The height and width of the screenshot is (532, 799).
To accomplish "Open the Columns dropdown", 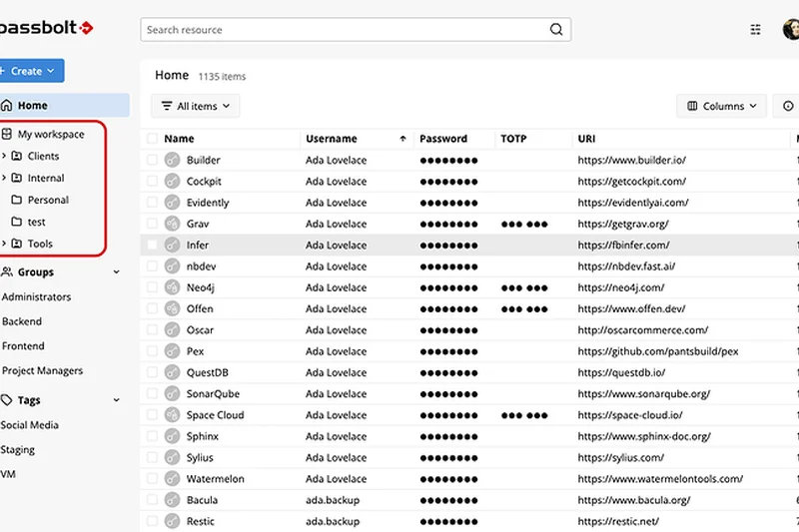I will coord(721,106).
